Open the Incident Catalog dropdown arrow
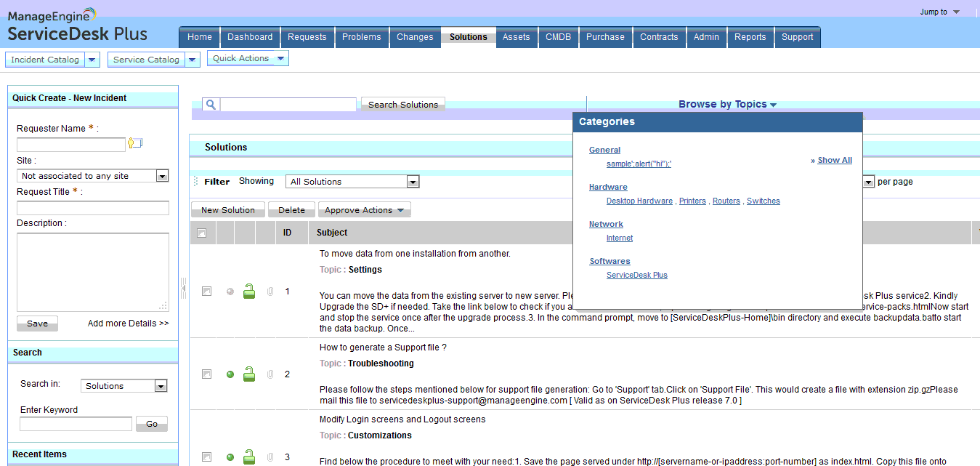The height and width of the screenshot is (466, 980). click(x=92, y=60)
